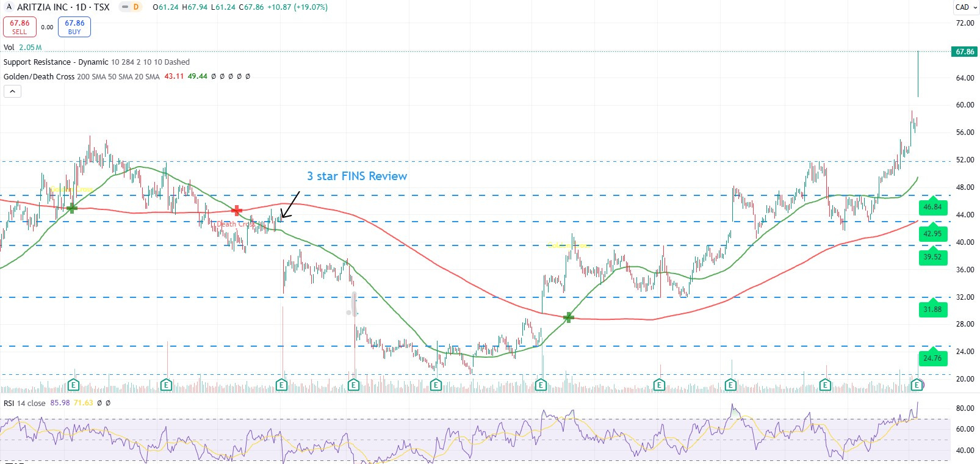Image resolution: width=980 pixels, height=464 pixels.
Task: Click the earnings 'E' marker below the FINS Review arrow
Action: (281, 385)
